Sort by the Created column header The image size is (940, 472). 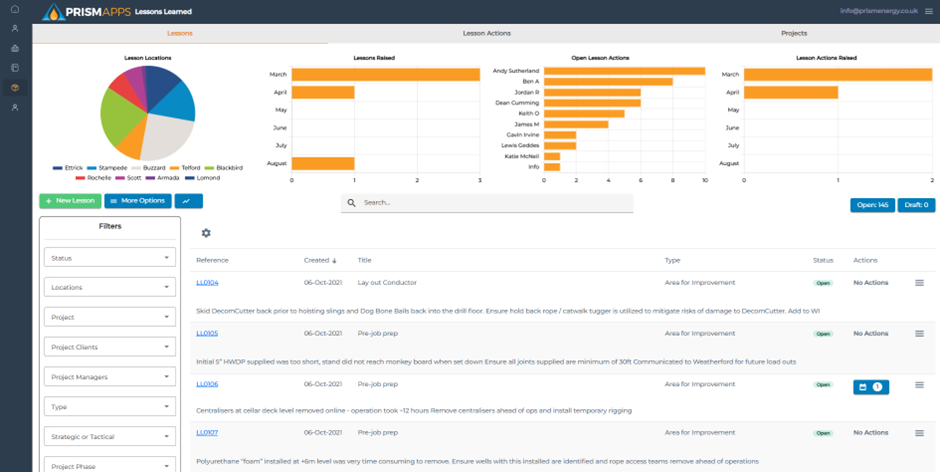point(320,260)
